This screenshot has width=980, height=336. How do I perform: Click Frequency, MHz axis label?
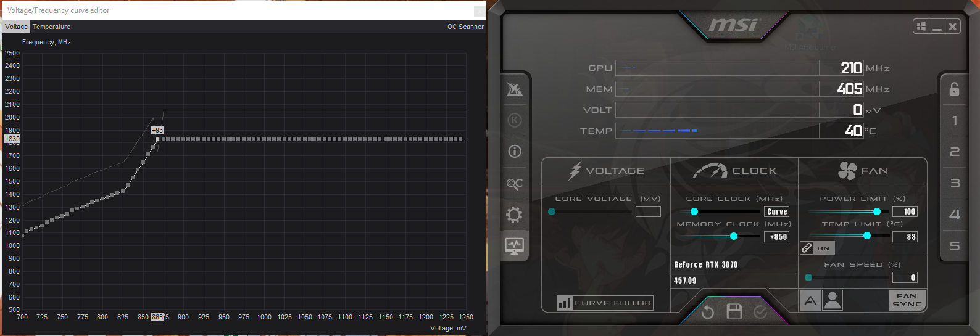[x=46, y=42]
